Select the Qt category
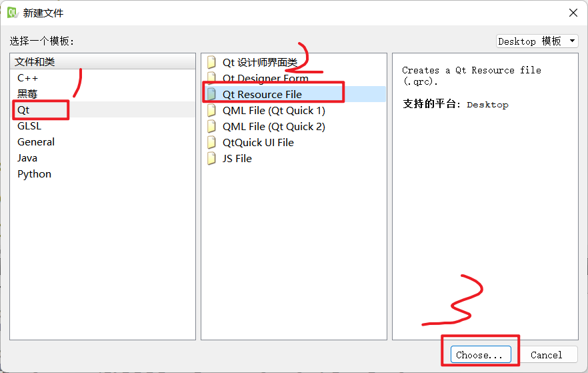The height and width of the screenshot is (373, 588). coord(103,110)
